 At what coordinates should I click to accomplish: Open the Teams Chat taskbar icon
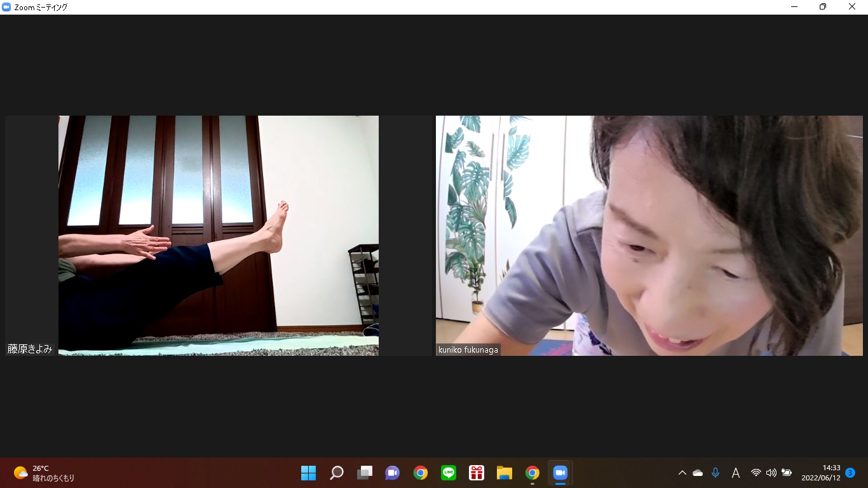[x=393, y=473]
